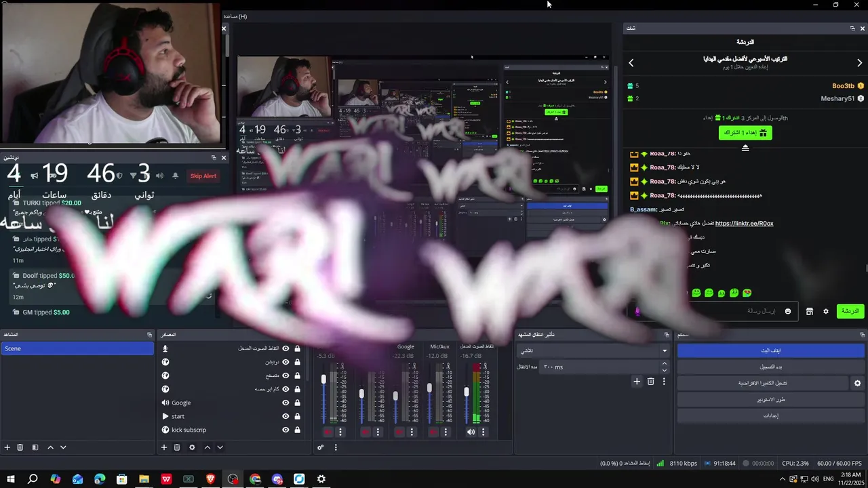The height and width of the screenshot is (488, 868).
Task: Increase transition duration with up arrow
Action: 665,364
